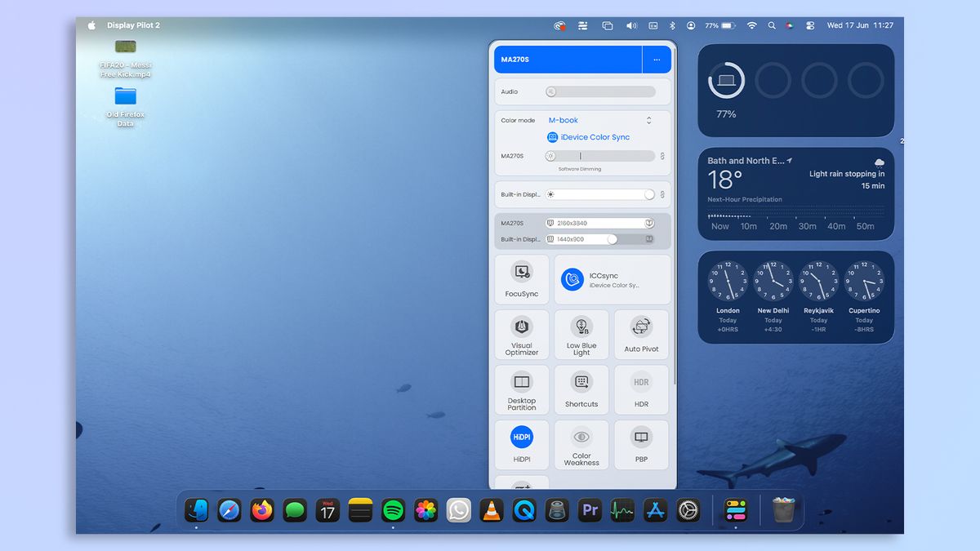
Task: Open Messages from the Dock
Action: pos(295,510)
